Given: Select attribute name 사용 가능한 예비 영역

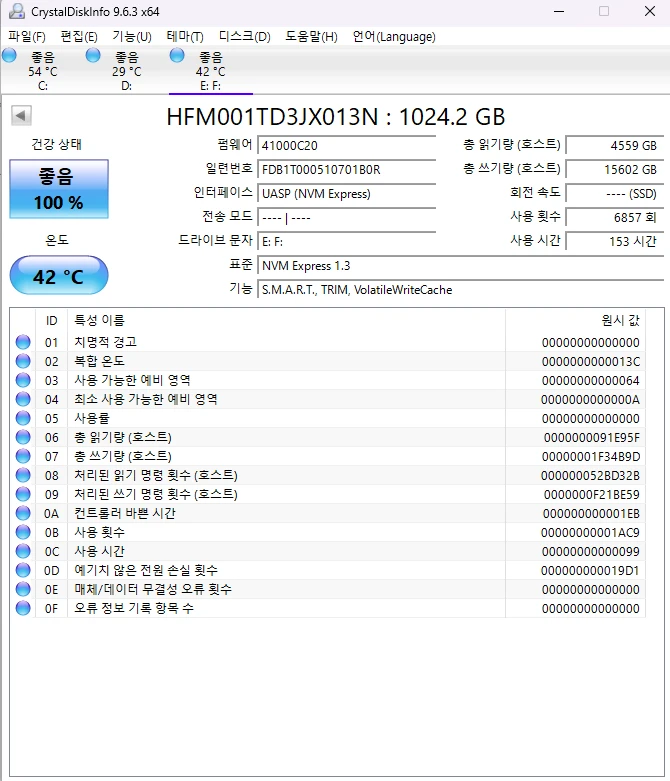Looking at the screenshot, I should tap(133, 380).
